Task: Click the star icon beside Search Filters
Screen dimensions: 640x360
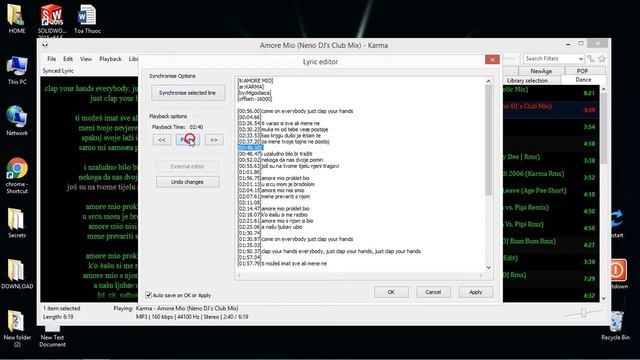Action: pyautogui.click(x=602, y=59)
